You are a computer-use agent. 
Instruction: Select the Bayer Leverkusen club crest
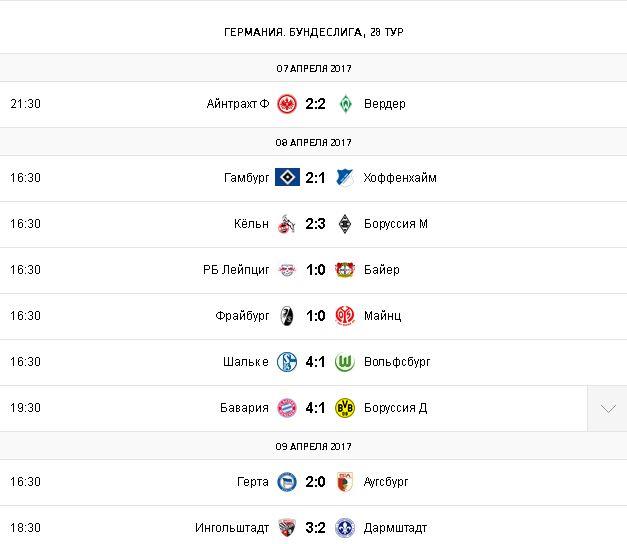click(345, 270)
